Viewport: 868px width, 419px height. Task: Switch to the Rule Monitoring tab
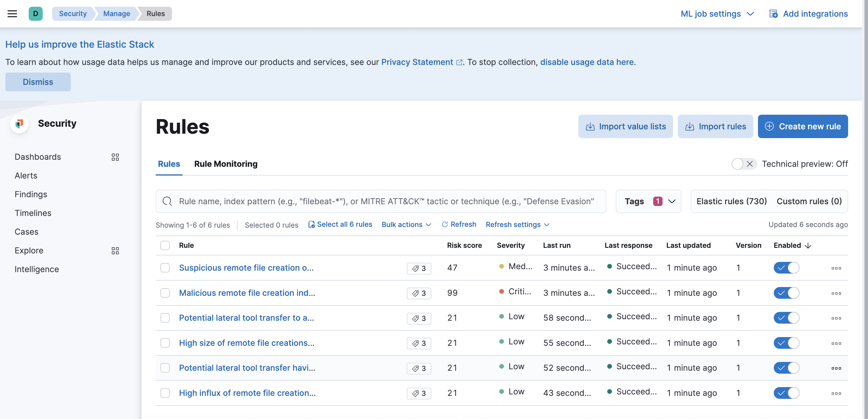[x=226, y=164]
